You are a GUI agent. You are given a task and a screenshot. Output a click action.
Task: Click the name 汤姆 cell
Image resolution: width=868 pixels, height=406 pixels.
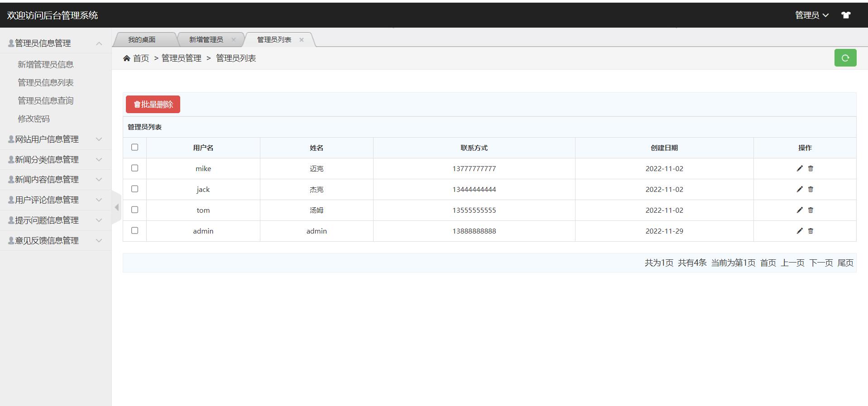click(x=317, y=210)
